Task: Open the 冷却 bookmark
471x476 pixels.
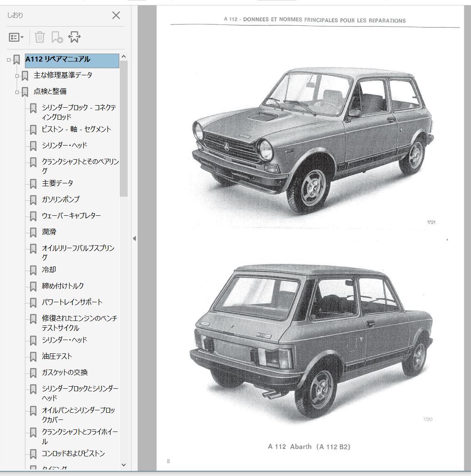Action: click(49, 270)
